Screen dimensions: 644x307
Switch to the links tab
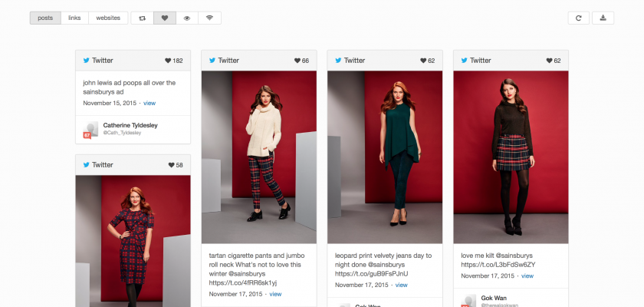tap(74, 18)
